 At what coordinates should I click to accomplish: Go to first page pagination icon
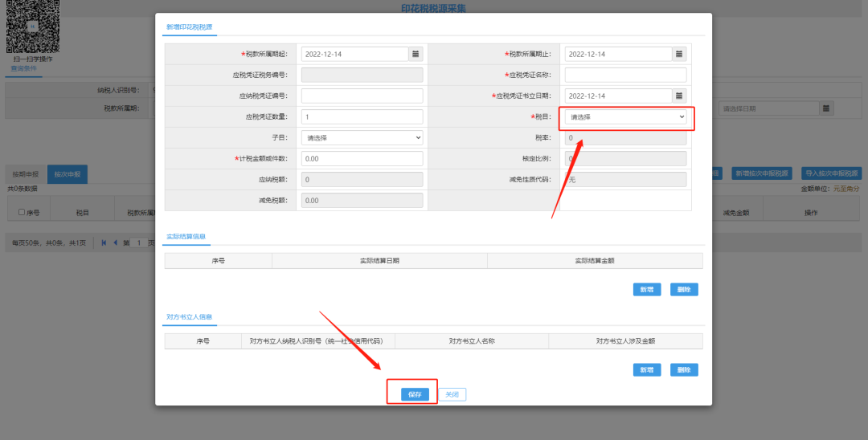pyautogui.click(x=104, y=242)
